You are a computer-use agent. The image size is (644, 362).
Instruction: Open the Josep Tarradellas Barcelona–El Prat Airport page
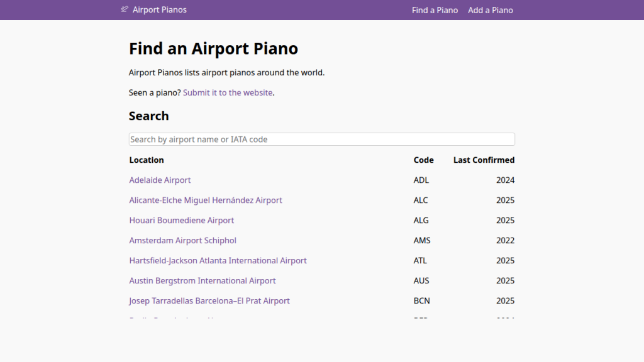[x=209, y=300]
